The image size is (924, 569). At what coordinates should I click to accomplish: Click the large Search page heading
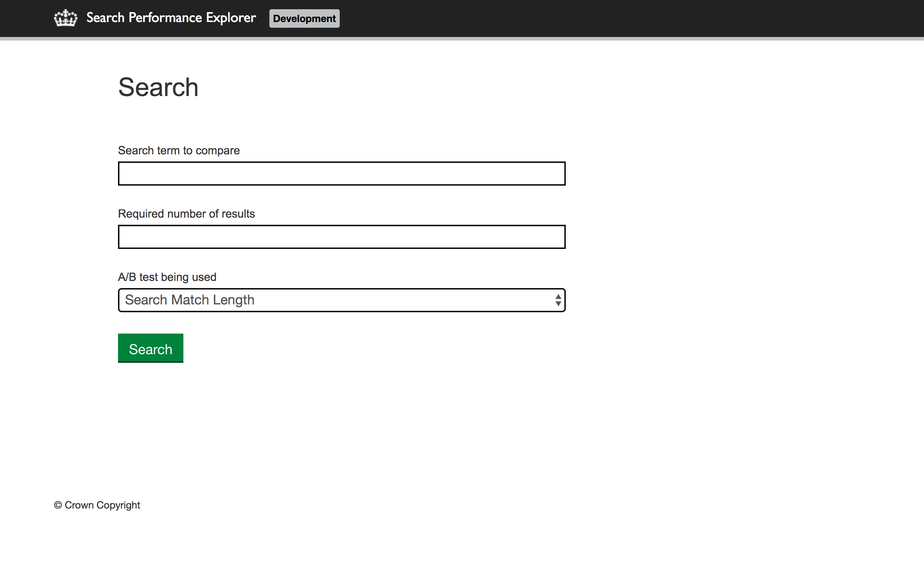click(x=158, y=87)
